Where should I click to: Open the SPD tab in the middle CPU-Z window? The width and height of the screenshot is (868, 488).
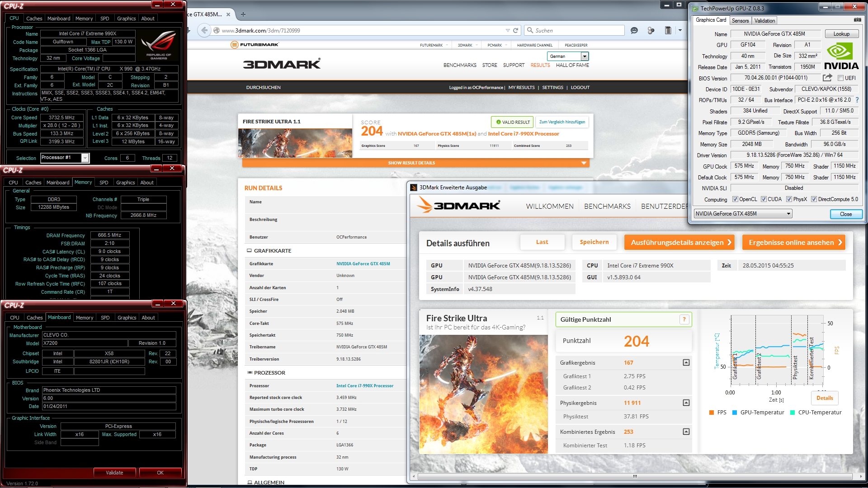[x=104, y=183]
